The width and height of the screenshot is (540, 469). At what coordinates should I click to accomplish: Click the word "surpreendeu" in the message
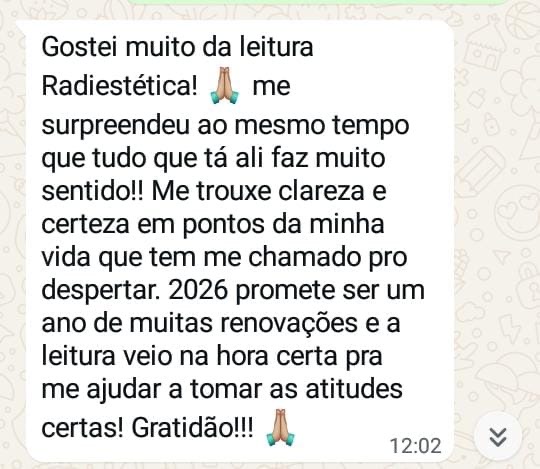click(115, 126)
